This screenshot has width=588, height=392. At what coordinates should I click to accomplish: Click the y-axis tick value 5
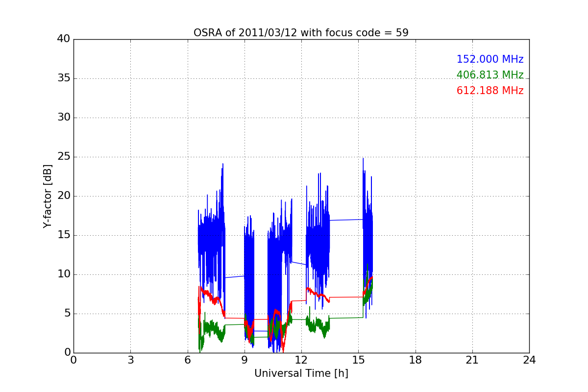67,314
